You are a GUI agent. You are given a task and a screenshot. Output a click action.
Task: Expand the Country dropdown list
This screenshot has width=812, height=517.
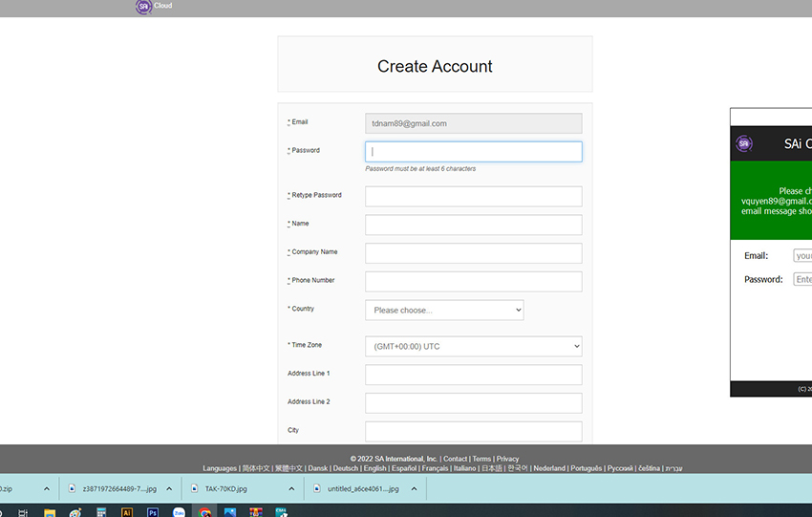pos(444,311)
